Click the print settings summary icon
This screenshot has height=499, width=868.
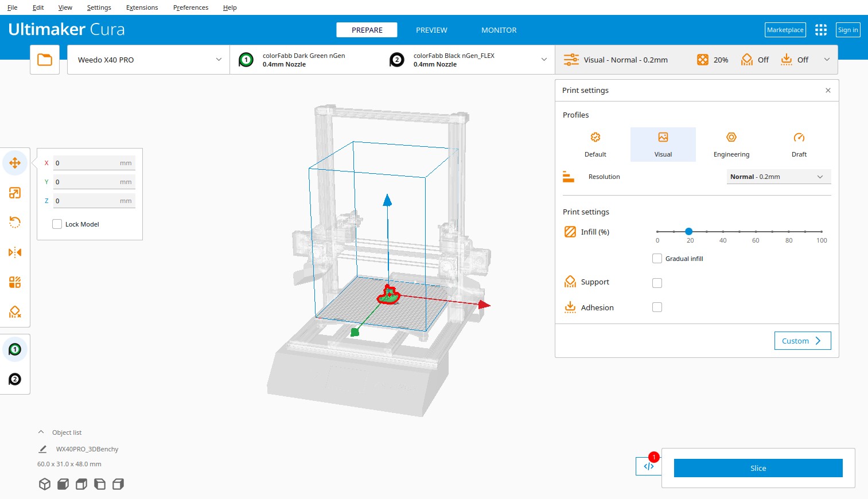571,60
